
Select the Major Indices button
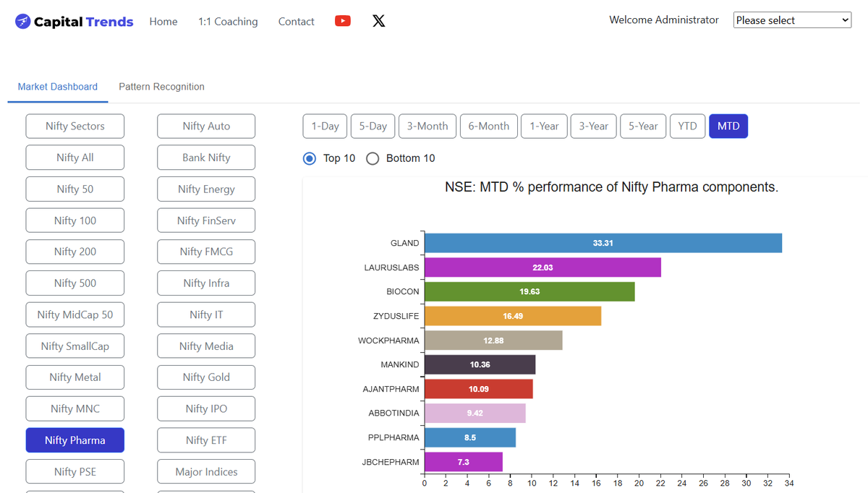[206, 471]
